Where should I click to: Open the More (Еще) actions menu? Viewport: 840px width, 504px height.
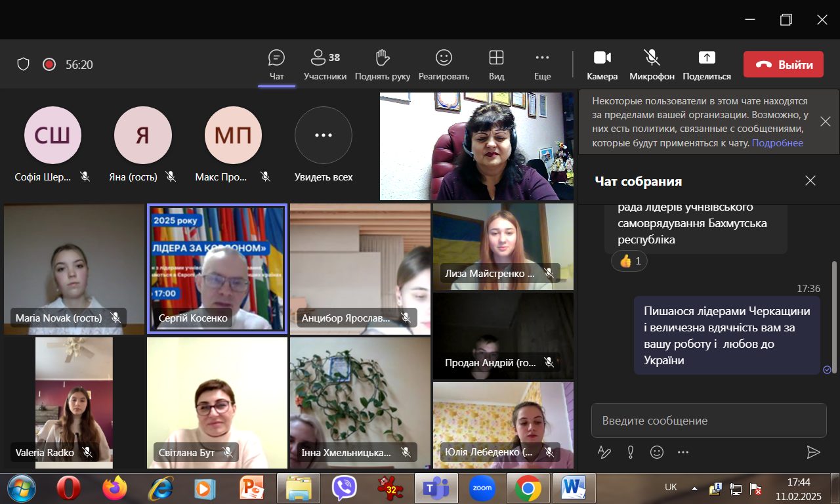coord(542,64)
